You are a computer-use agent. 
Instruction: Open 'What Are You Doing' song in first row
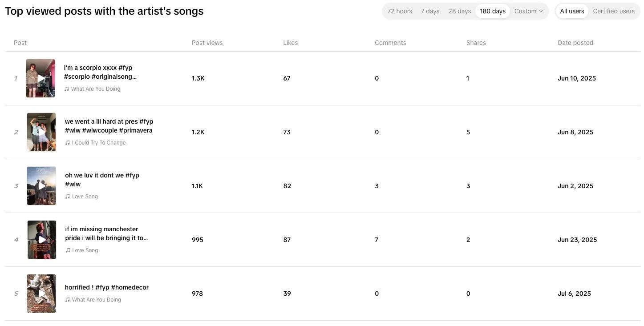pos(95,89)
